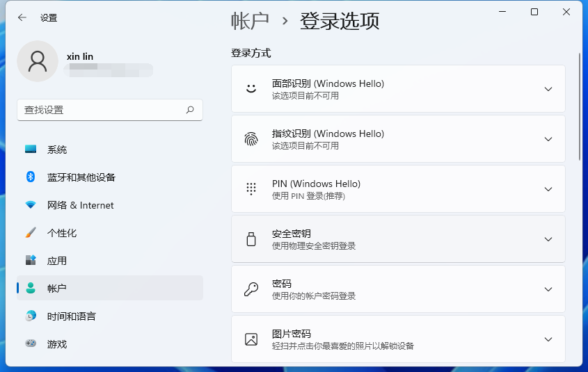Open 系统 in the sidebar
588x372 pixels.
tap(57, 149)
